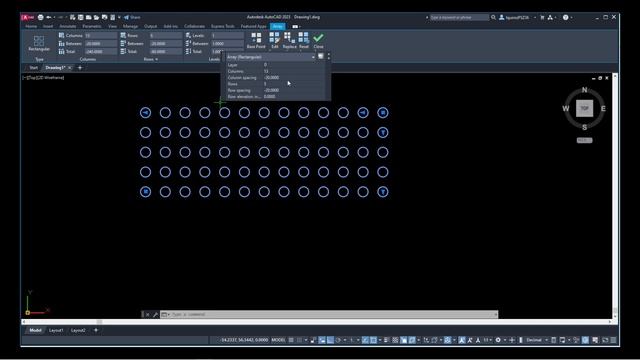Expand the quick access toolbar customize dropdown
This screenshot has width=640, height=360.
119,17
